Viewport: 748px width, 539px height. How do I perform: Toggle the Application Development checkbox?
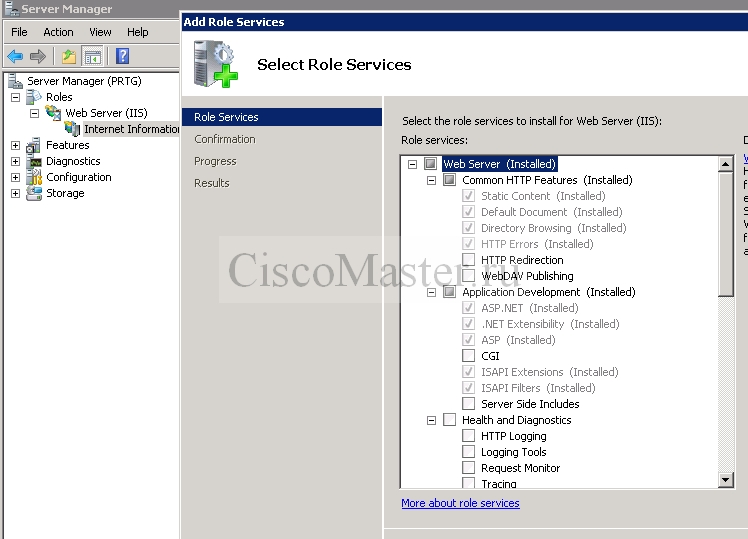tap(449, 291)
